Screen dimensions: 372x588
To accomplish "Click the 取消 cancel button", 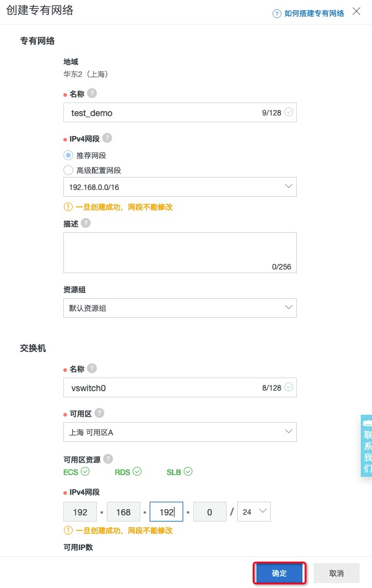I will pyautogui.click(x=337, y=573).
